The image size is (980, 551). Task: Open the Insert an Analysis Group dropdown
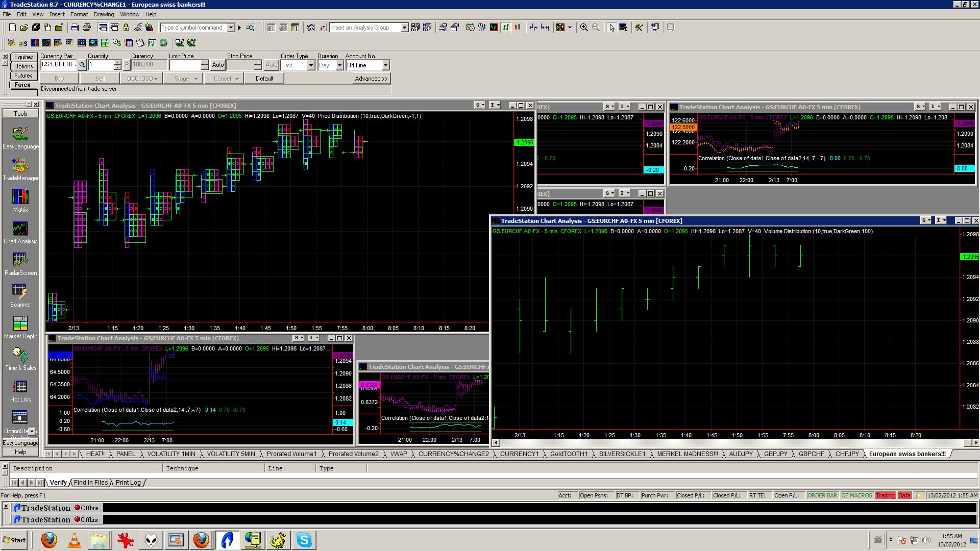pyautogui.click(x=404, y=28)
